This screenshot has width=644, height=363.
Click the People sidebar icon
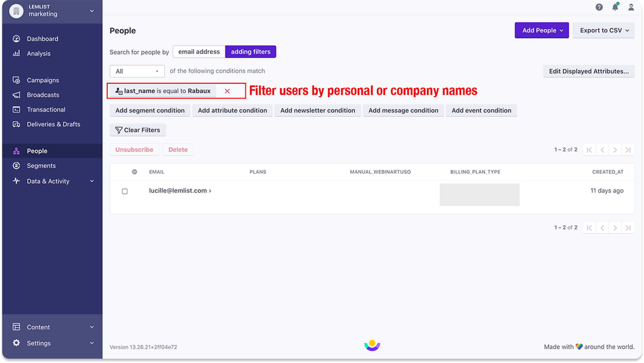(16, 151)
